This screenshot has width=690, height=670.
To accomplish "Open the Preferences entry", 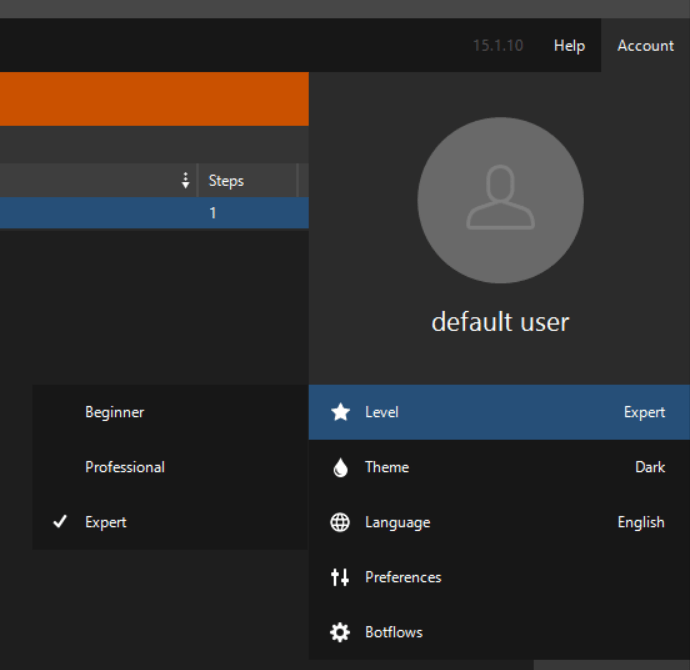I will tap(403, 577).
